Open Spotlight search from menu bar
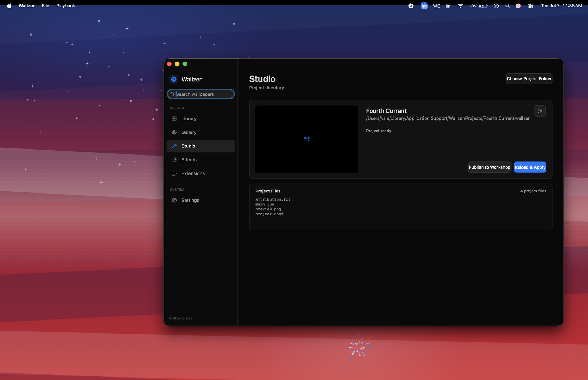Screen dimensions: 588x380 pyautogui.click(x=507, y=6)
